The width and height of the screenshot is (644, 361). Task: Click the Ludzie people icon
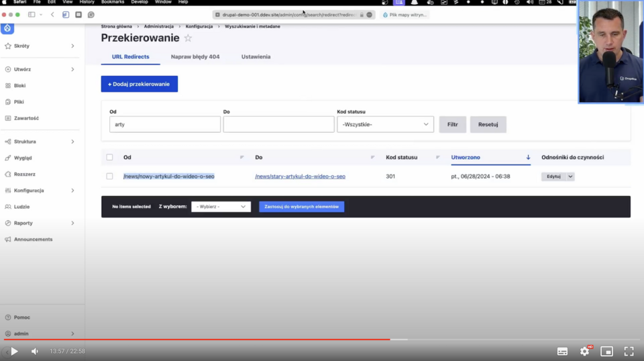tap(8, 207)
